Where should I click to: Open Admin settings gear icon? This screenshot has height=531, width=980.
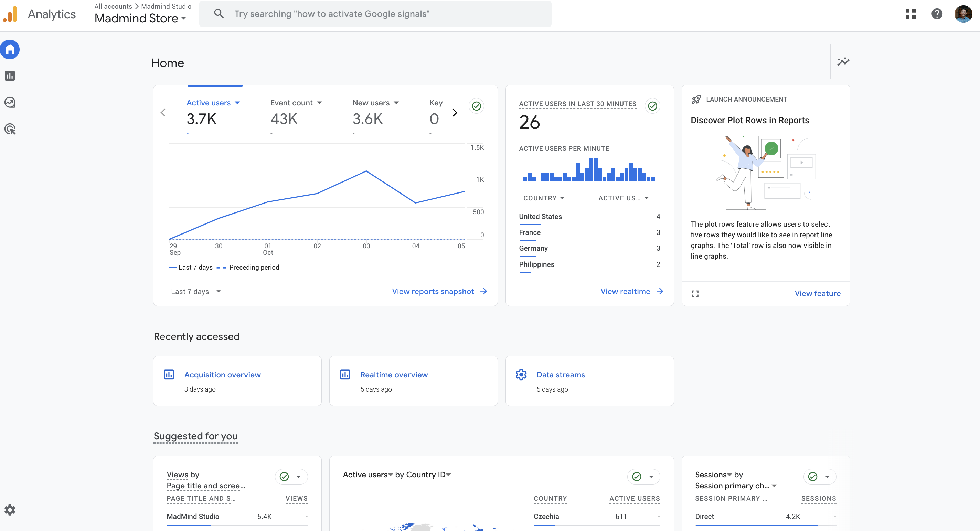click(10, 510)
